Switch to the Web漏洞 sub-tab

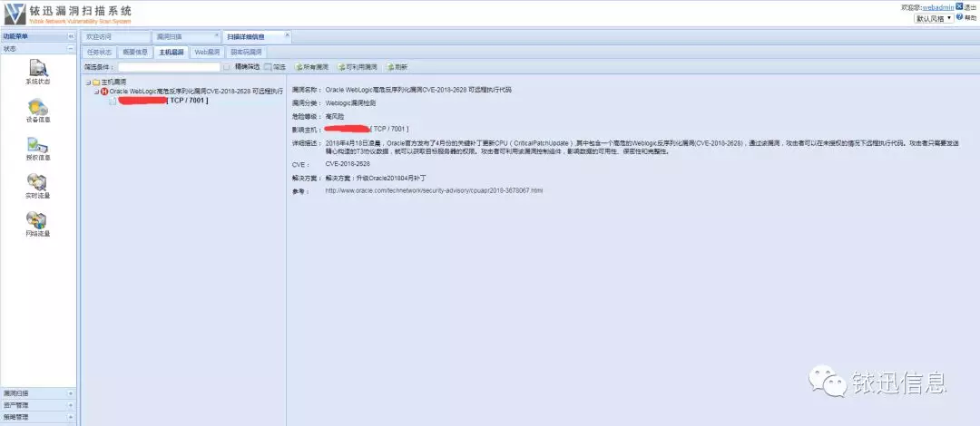tap(208, 53)
